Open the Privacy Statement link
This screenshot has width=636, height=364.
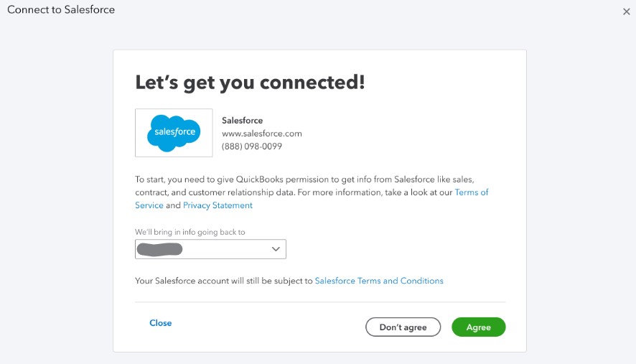[218, 205]
